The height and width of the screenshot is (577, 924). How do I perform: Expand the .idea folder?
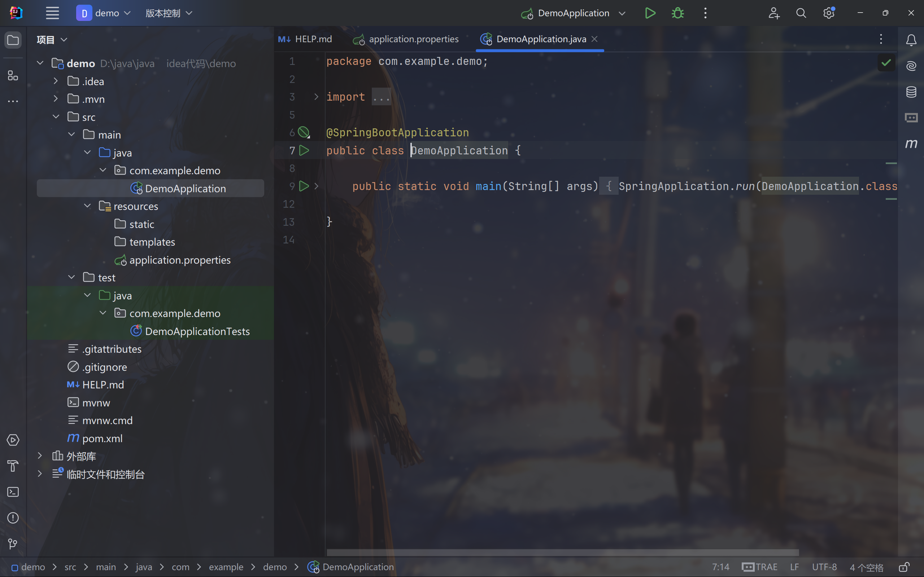click(x=56, y=81)
